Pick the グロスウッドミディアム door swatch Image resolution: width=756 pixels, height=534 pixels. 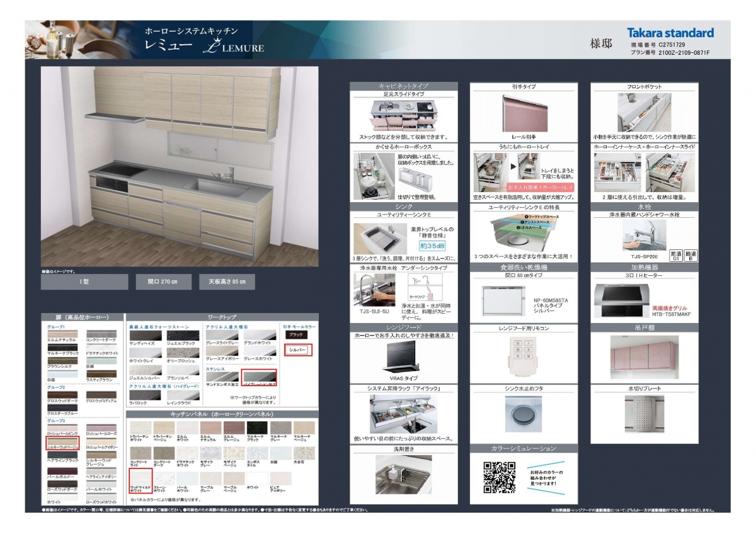(x=101, y=394)
